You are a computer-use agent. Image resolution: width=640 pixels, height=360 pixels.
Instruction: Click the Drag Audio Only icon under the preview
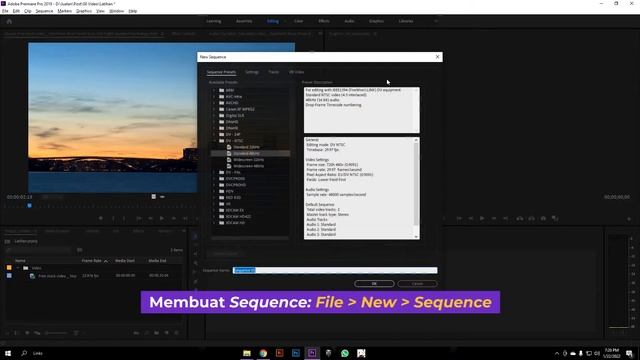(162, 197)
